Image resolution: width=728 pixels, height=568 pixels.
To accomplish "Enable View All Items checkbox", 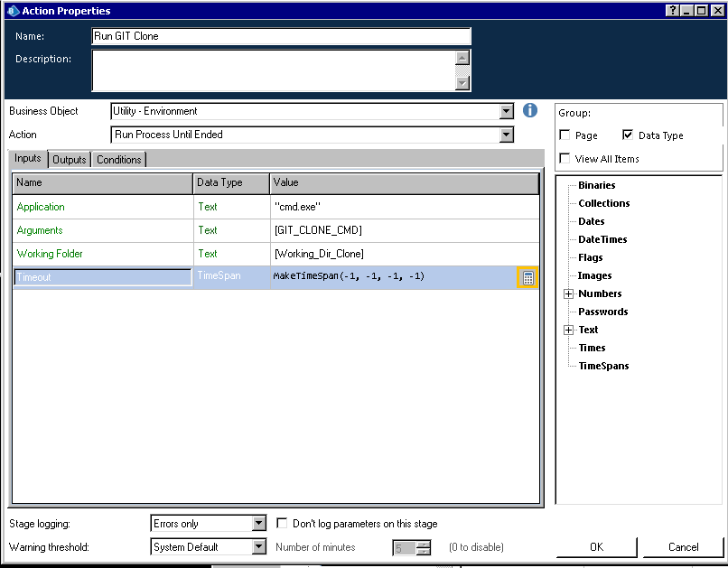I will click(565, 159).
